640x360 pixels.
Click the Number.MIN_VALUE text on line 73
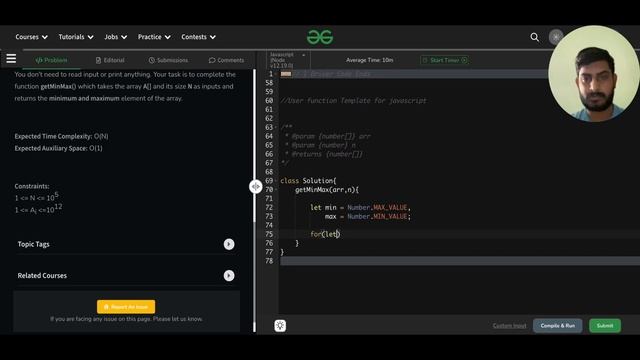point(378,217)
